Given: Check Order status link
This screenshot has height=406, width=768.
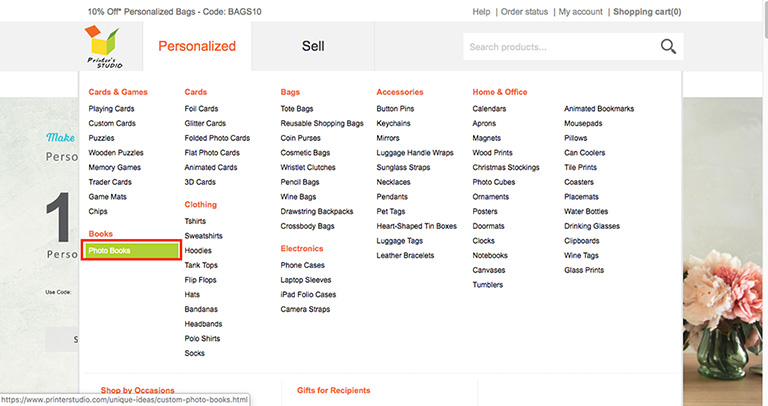Looking at the screenshot, I should click(524, 12).
